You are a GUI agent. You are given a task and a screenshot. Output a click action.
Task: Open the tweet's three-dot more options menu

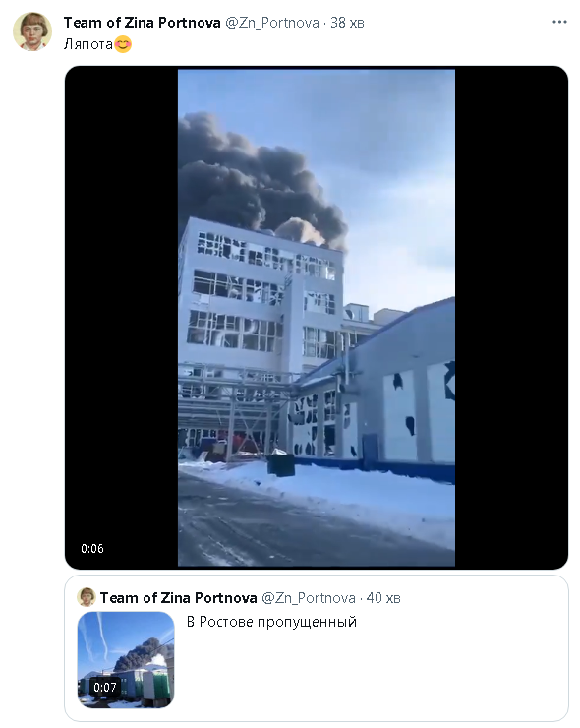559,22
